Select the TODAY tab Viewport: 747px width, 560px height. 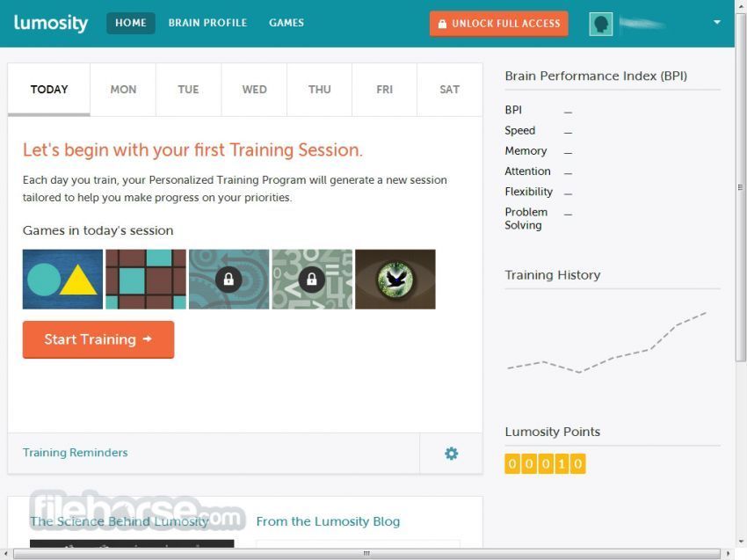click(x=49, y=90)
